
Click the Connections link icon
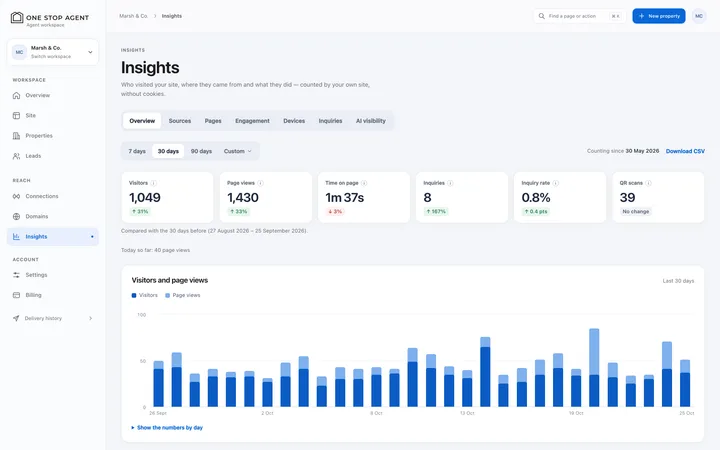17,197
